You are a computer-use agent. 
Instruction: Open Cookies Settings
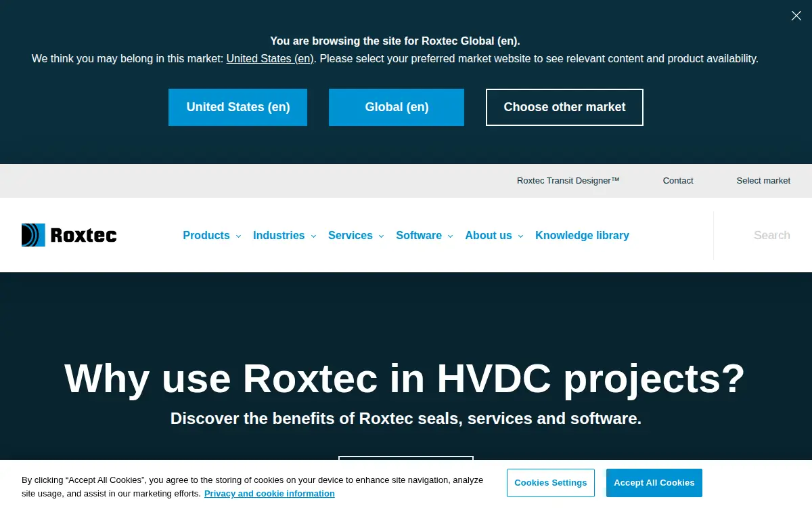[x=551, y=483]
